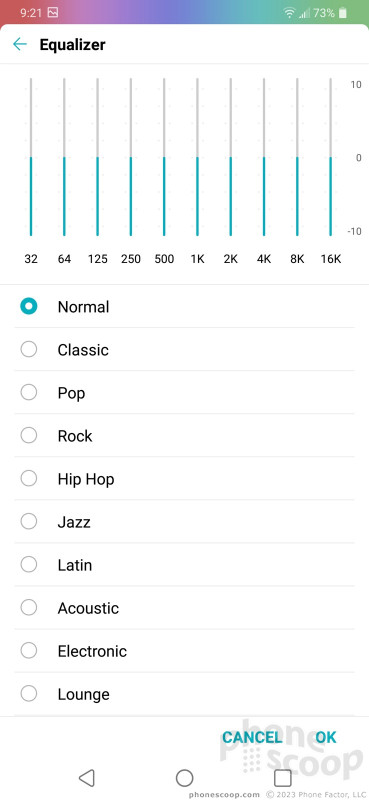This screenshot has height=800, width=369.
Task: Open recent apps with the square button
Action: tap(282, 778)
